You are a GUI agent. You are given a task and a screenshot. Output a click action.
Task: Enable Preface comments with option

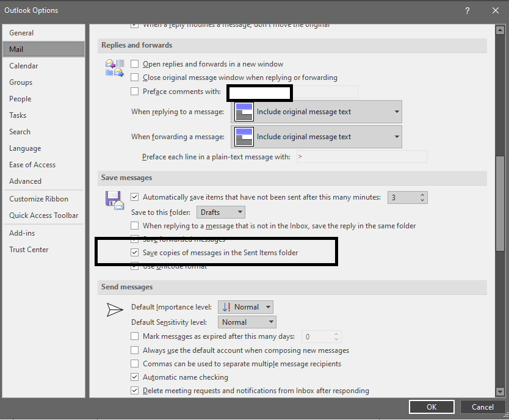(134, 92)
